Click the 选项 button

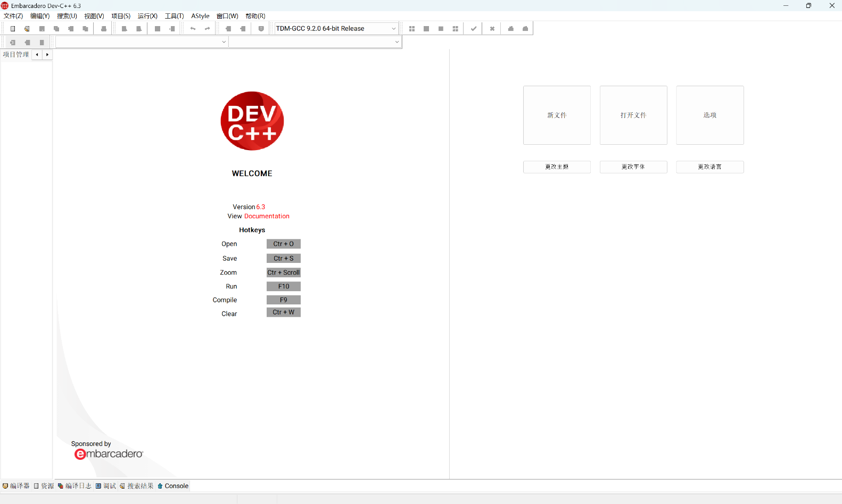(710, 115)
